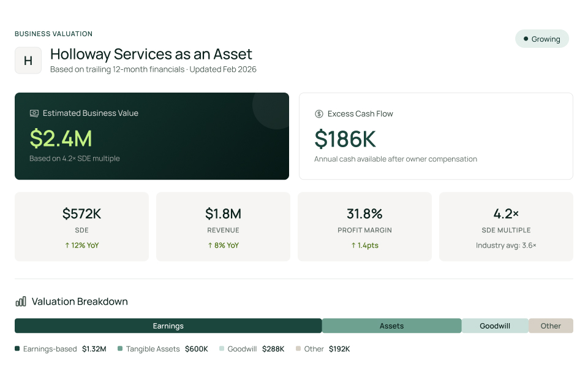Click the $600K tangible assets amount
Screen dimensions: 588x374
[x=197, y=349]
